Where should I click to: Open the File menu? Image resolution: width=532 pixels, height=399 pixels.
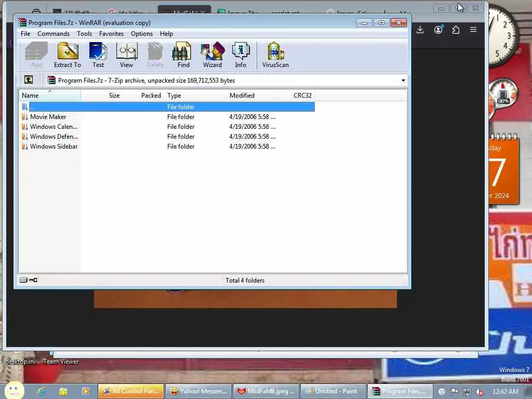[25, 34]
